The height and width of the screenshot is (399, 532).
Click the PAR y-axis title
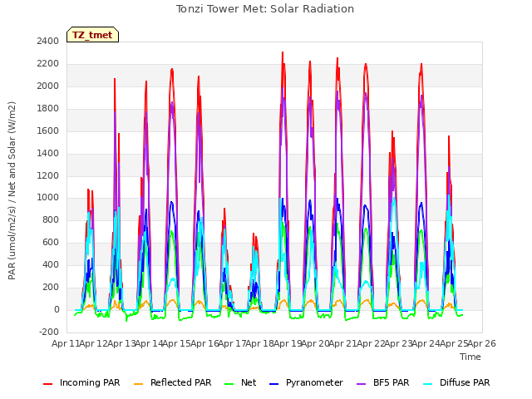point(12,190)
